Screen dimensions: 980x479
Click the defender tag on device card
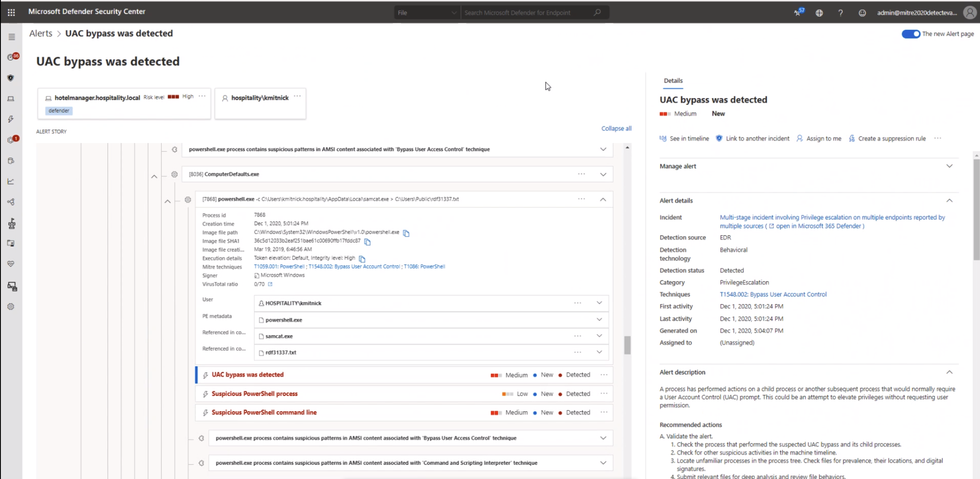point(59,111)
